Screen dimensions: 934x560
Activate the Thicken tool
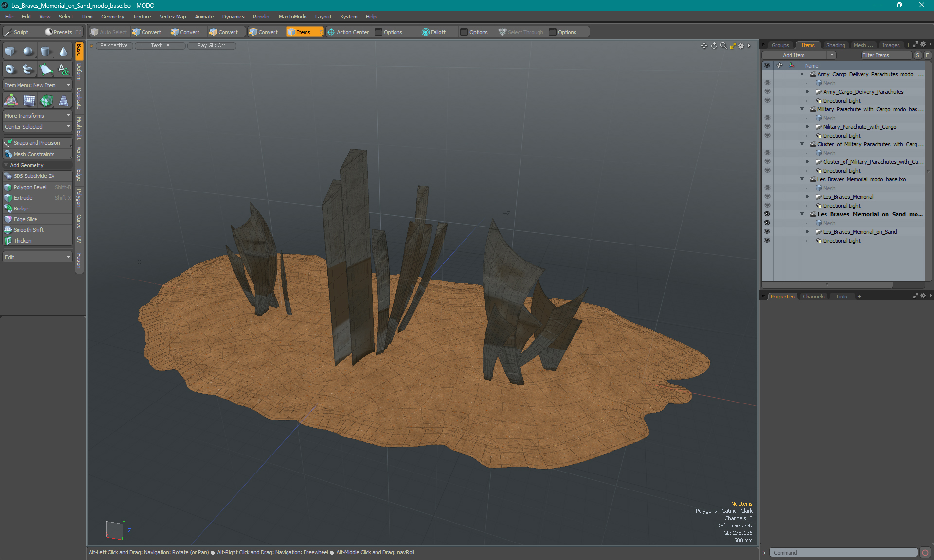coord(38,241)
